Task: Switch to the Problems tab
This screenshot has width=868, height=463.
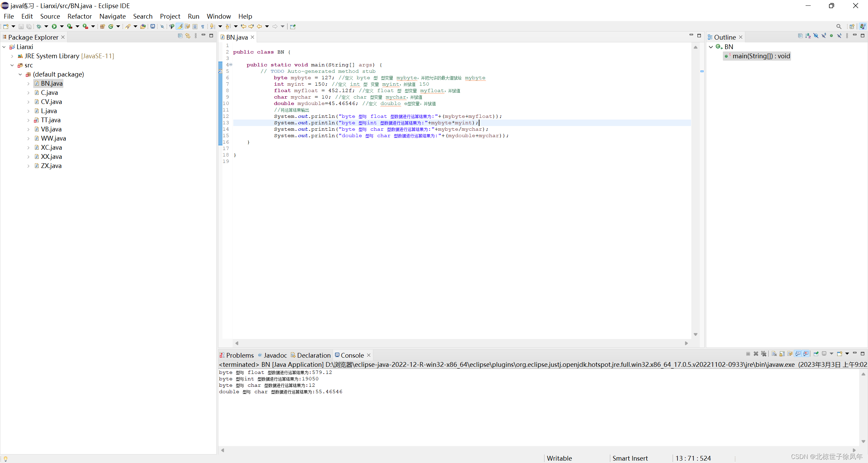Action: click(x=240, y=355)
